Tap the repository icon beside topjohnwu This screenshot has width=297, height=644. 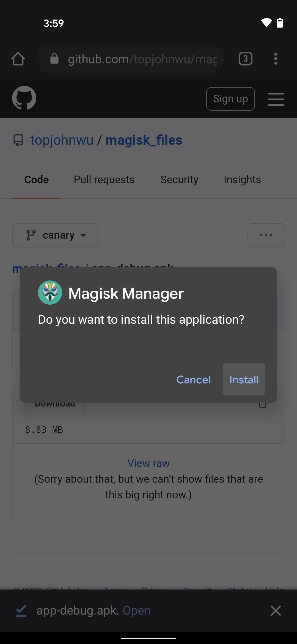(x=18, y=140)
